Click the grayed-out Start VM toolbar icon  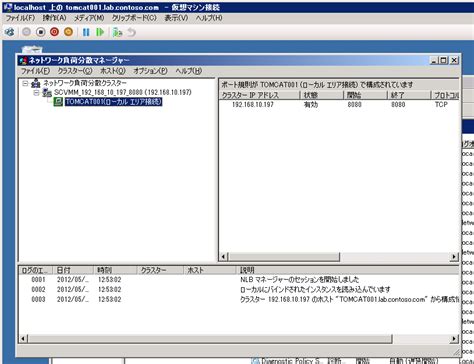26,32
